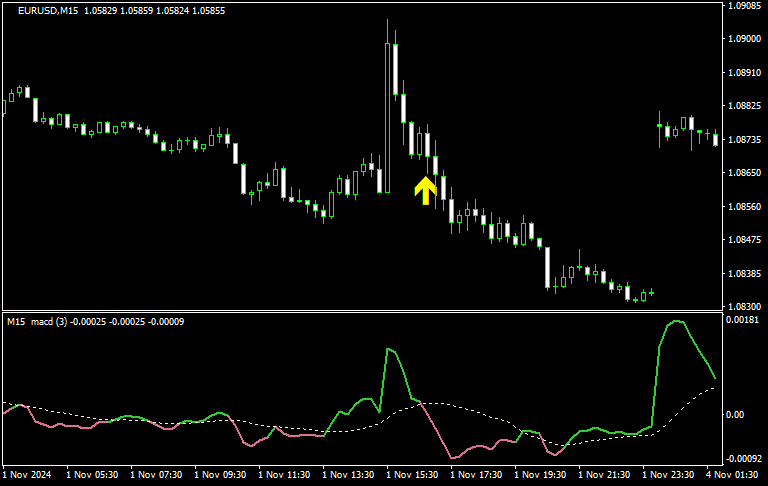Image resolution: width=768 pixels, height=486 pixels.
Task: Click the 1 Nov 19:30 time label
Action: click(539, 475)
